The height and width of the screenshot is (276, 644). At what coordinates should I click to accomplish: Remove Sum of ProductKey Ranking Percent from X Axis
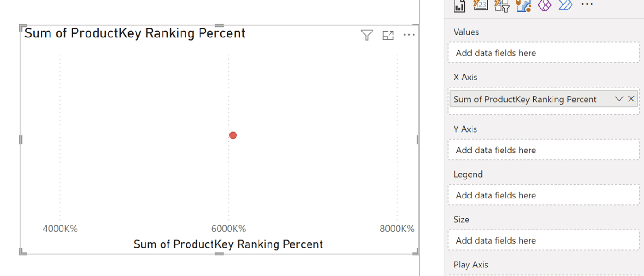[x=631, y=98]
